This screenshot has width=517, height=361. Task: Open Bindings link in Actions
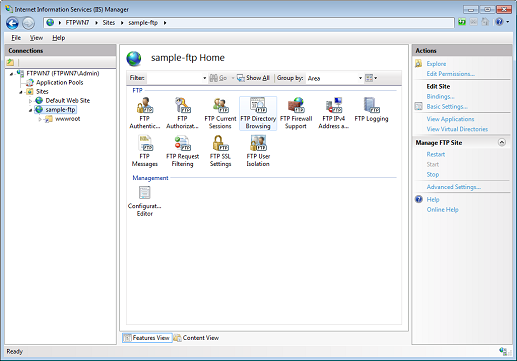[440, 96]
